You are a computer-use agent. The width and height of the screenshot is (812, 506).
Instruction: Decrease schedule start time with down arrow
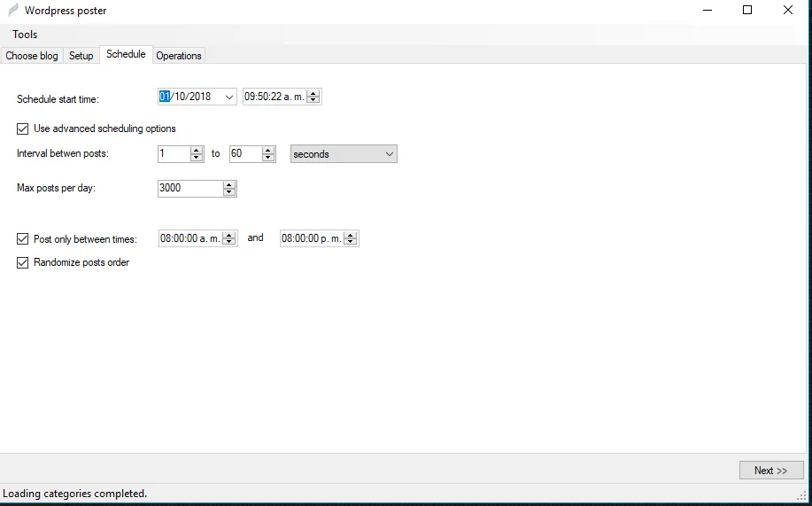click(x=313, y=100)
